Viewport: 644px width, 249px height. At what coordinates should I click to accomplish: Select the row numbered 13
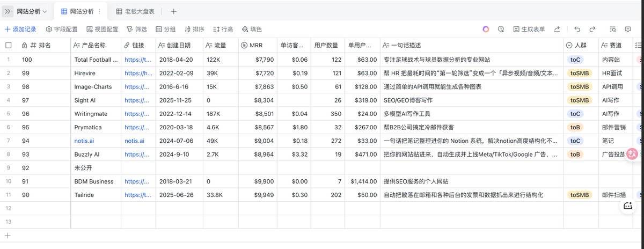click(8, 222)
